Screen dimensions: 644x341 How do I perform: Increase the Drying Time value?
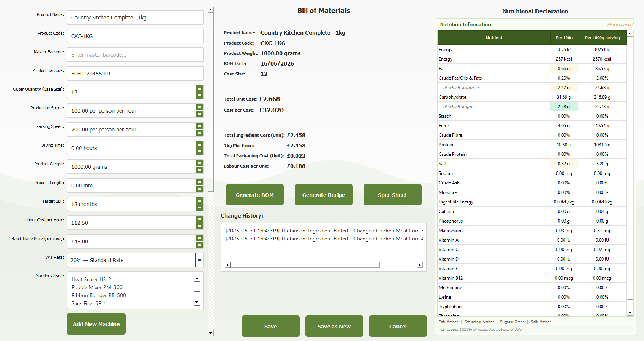coord(200,145)
